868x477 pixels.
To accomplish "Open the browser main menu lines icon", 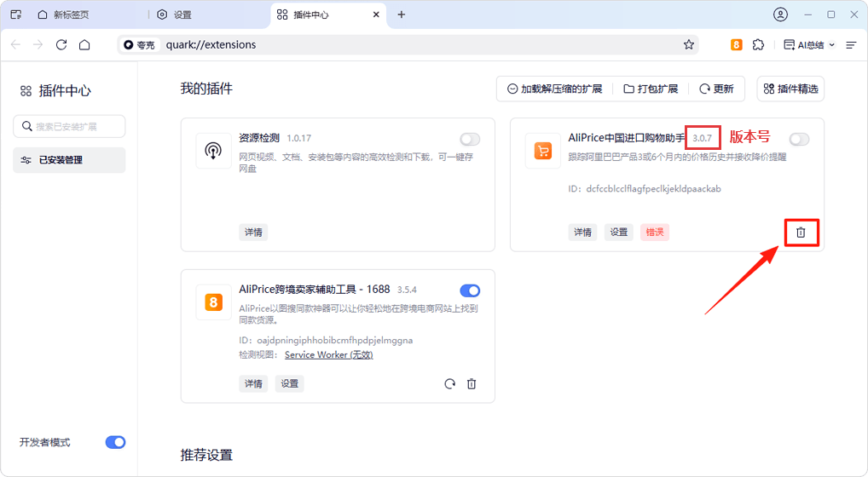I will [850, 44].
